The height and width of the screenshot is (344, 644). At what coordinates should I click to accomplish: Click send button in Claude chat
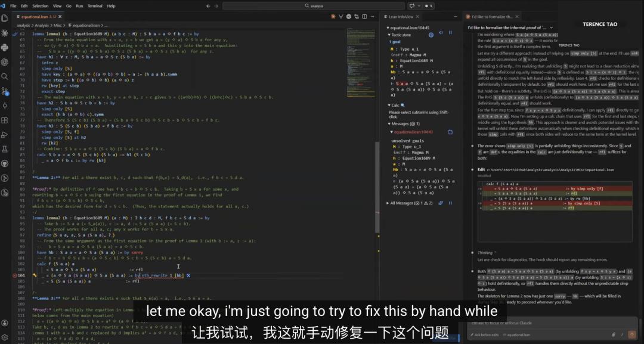click(x=632, y=334)
